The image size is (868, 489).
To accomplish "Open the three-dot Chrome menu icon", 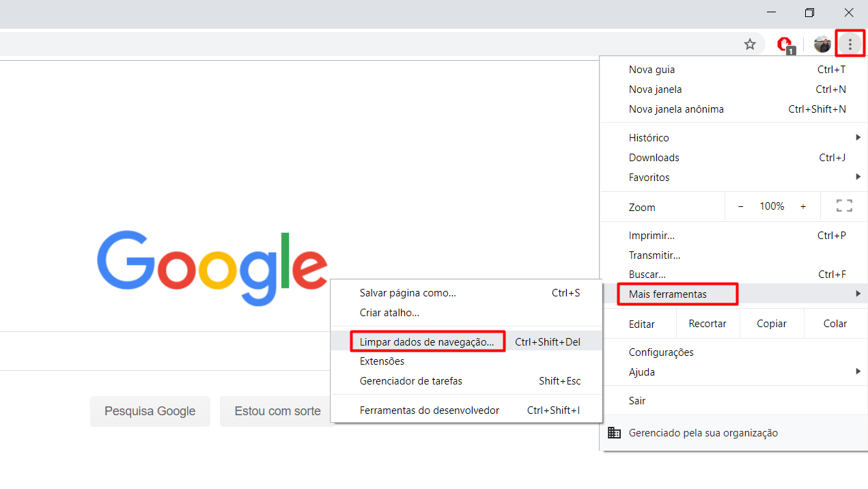I will pos(850,43).
